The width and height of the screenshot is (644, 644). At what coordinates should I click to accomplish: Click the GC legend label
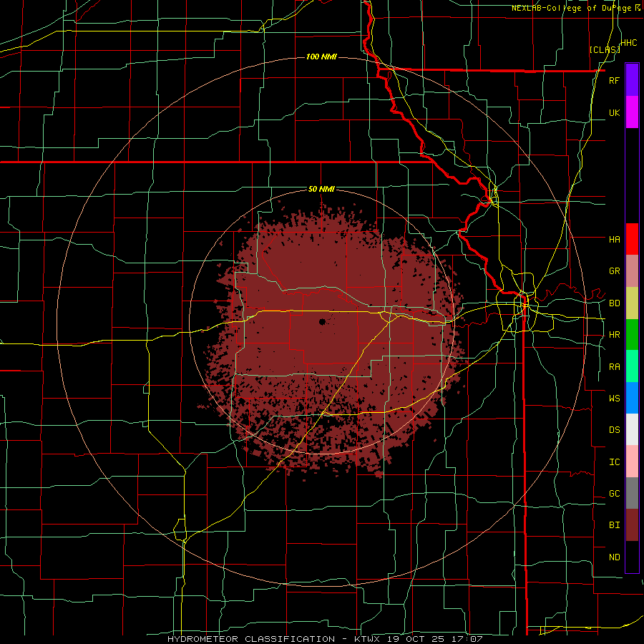(x=614, y=494)
